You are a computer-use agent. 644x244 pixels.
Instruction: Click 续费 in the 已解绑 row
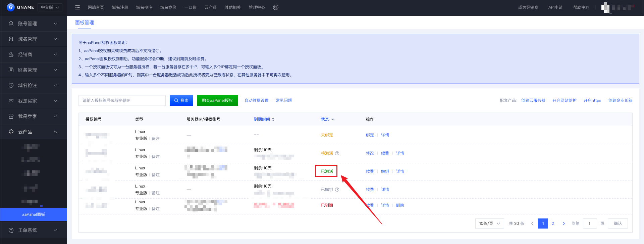pos(370,190)
